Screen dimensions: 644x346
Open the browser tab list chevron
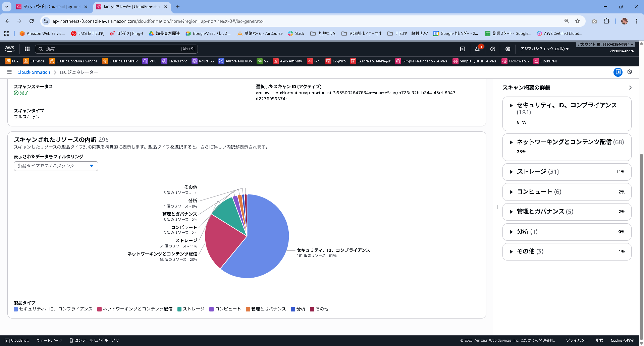click(6, 7)
